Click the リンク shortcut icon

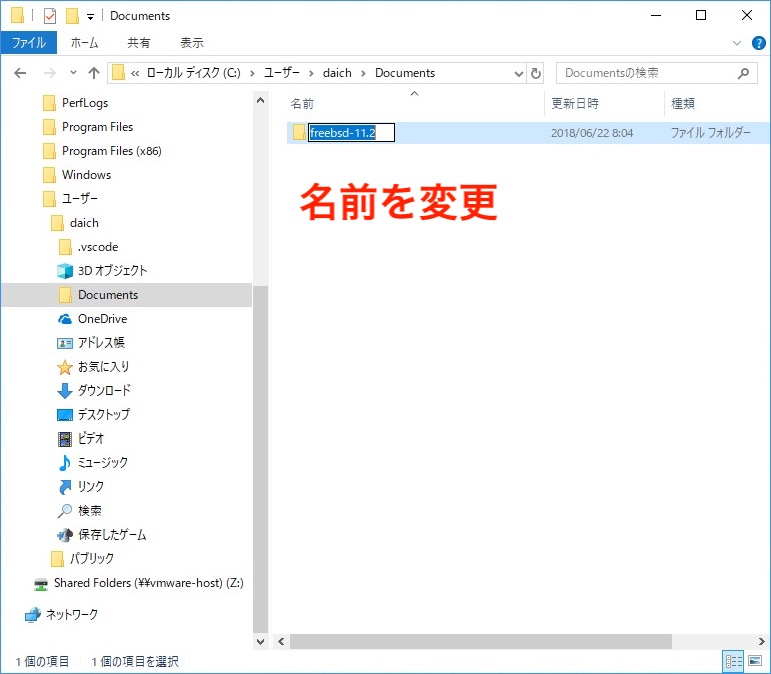64,487
